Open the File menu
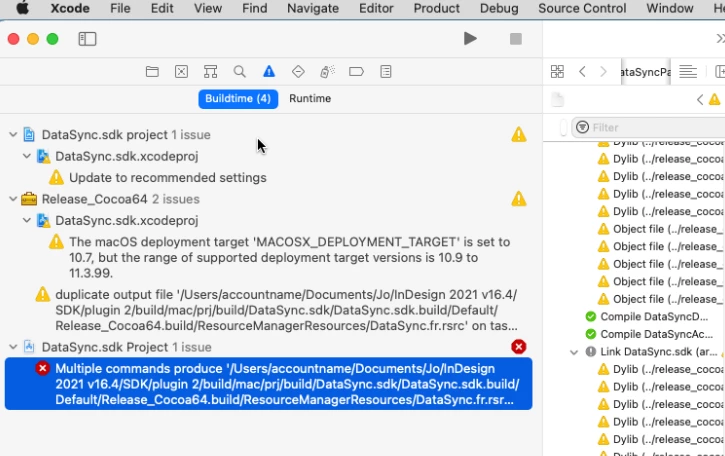This screenshot has height=456, width=725. tap(120, 8)
